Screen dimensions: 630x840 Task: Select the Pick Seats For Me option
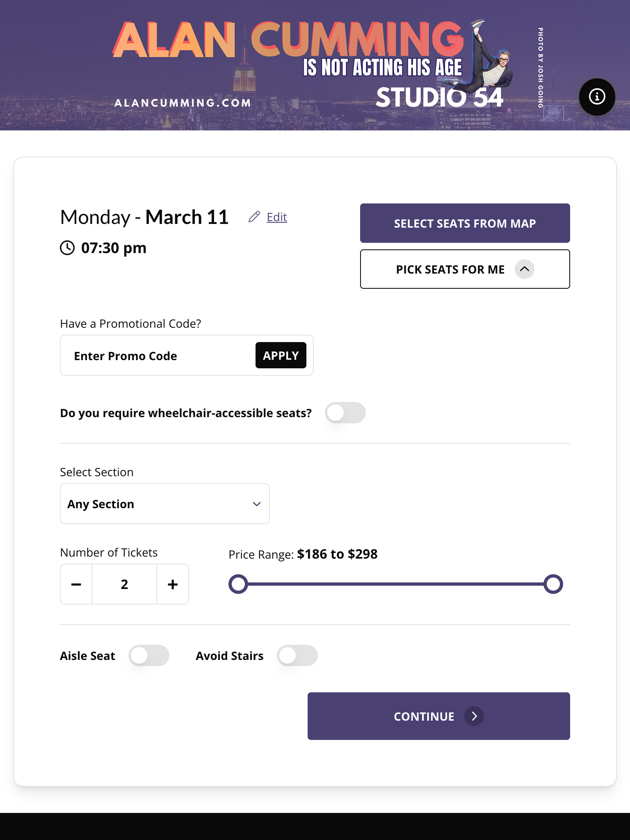(465, 269)
